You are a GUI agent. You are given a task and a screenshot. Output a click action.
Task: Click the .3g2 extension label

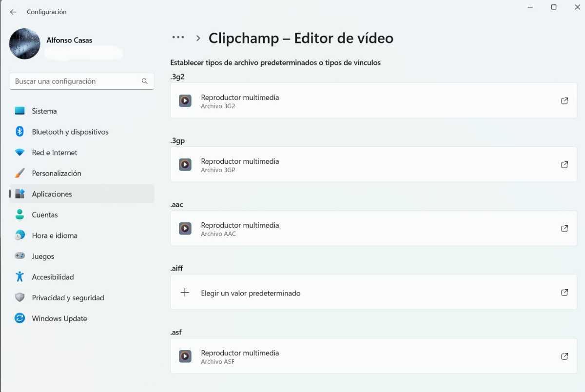pos(177,77)
